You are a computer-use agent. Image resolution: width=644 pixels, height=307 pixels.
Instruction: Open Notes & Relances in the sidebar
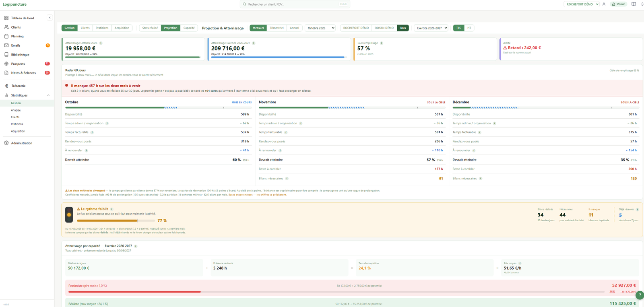23,73
